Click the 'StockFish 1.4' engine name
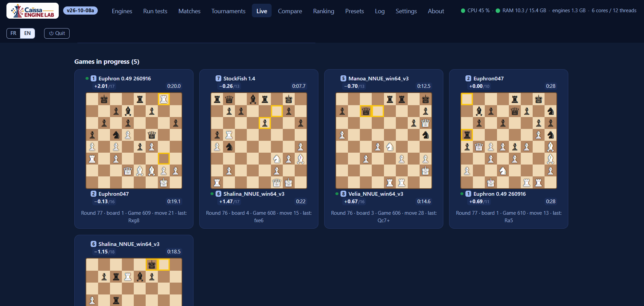The height and width of the screenshot is (306, 644). (239, 78)
